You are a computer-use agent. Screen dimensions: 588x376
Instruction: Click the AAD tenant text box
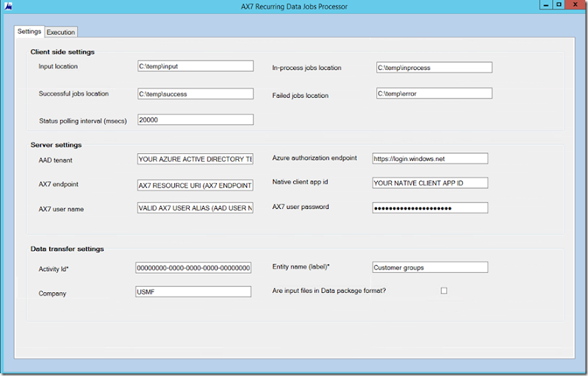[x=196, y=159]
